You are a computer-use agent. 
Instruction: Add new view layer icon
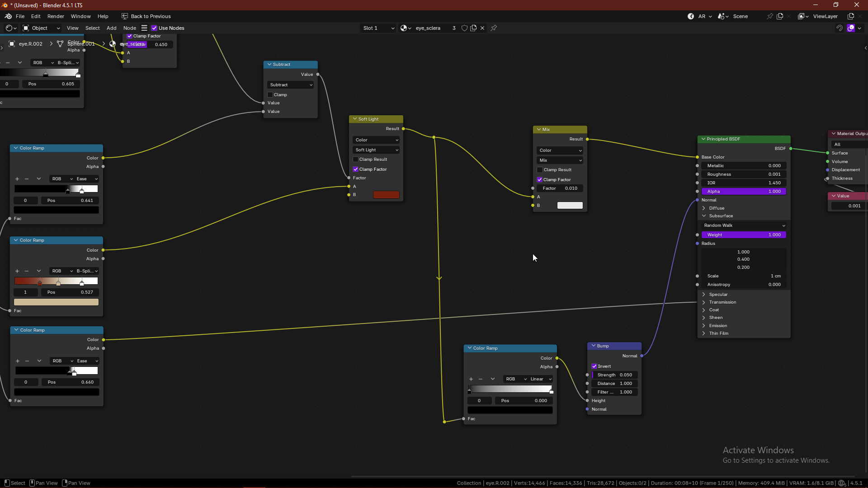click(851, 16)
